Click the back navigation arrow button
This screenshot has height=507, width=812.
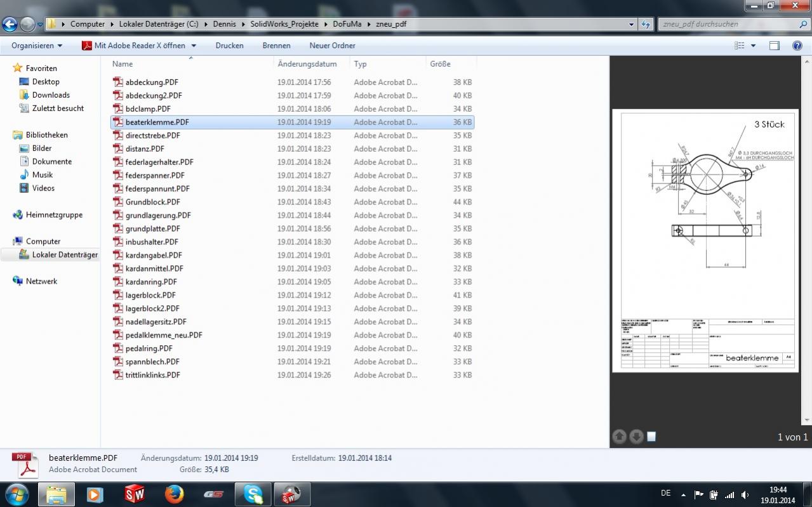coord(10,25)
